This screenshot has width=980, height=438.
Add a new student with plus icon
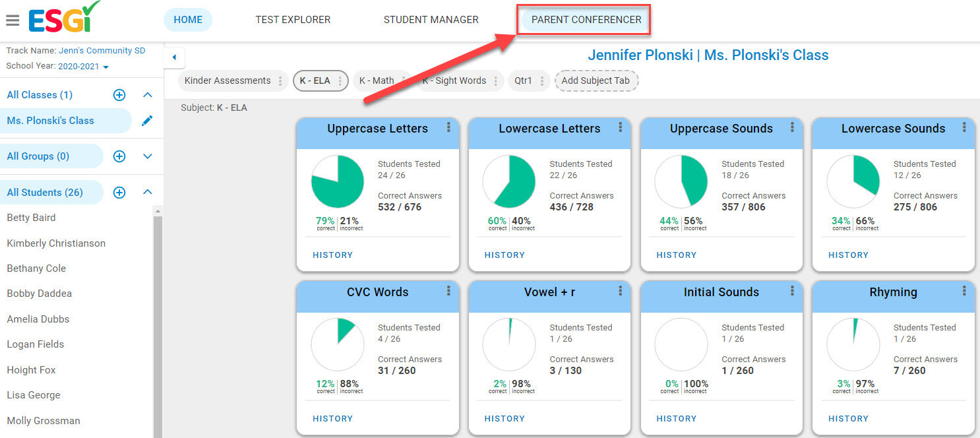point(119,193)
